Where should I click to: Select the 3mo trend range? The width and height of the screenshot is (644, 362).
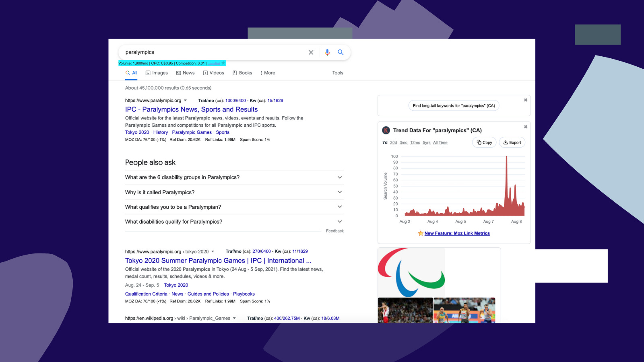pos(404,143)
